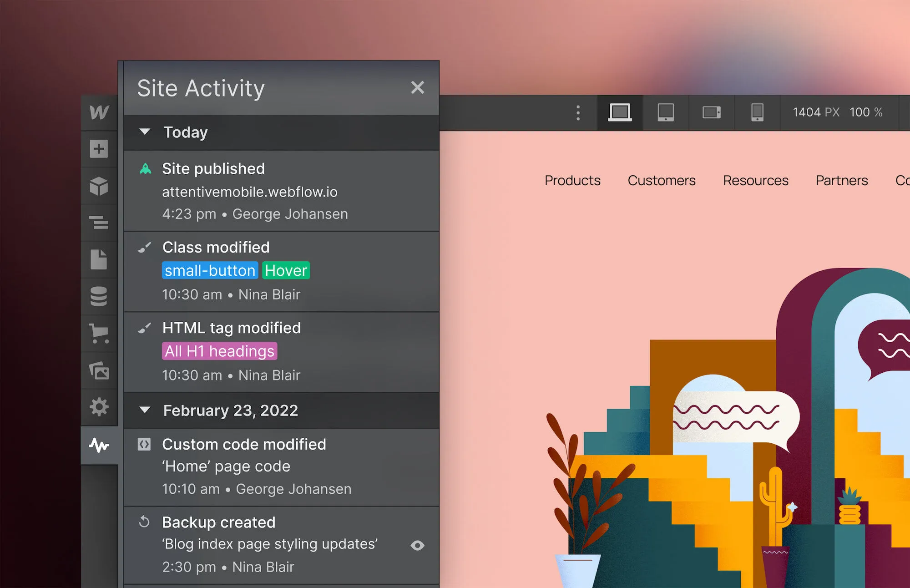Click the Webflow logo menu
This screenshot has height=588, width=910.
(99, 112)
